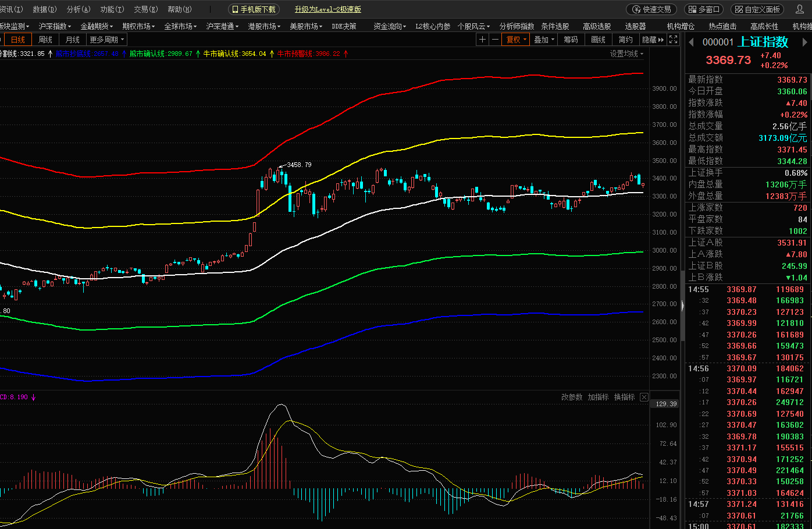Open 设置均线 dropdown
This screenshot has height=529, width=812.
pyautogui.click(x=626, y=54)
